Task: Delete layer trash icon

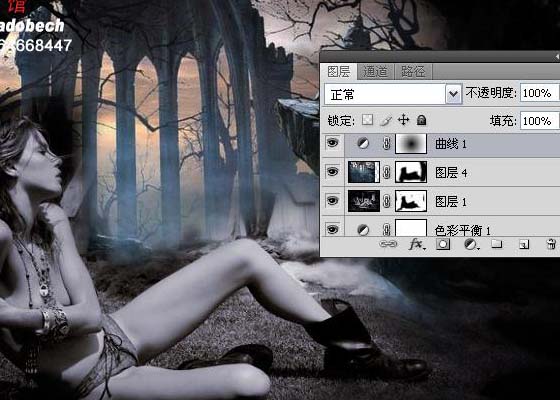Action: click(x=551, y=244)
